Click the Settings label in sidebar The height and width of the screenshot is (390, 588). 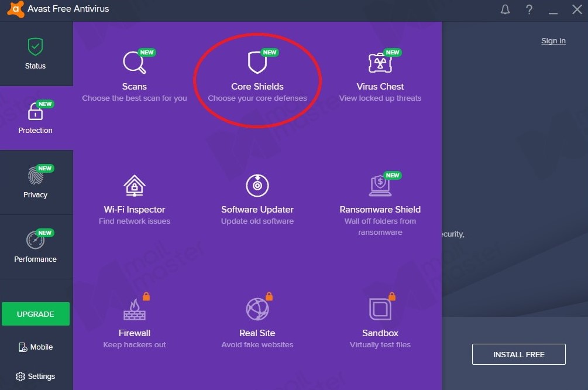[42, 377]
